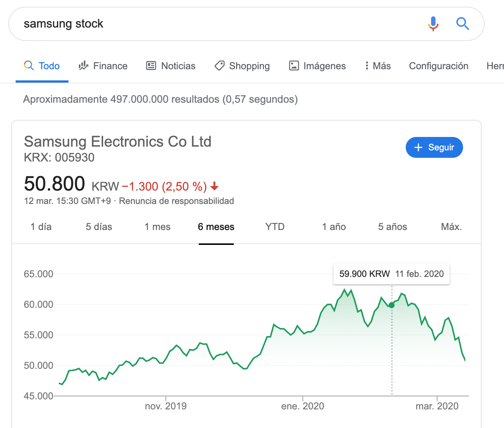Select the 5 días chart range
504x428 pixels.
(x=99, y=227)
